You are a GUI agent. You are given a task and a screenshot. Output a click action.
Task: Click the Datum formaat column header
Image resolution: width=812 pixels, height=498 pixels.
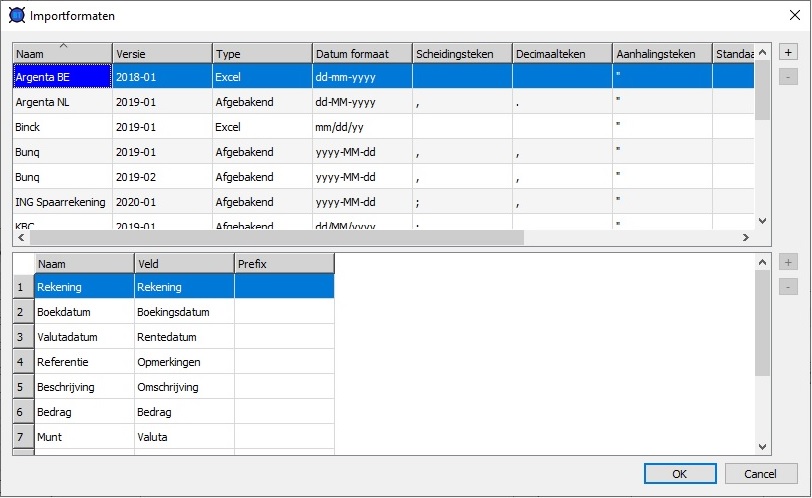point(362,53)
